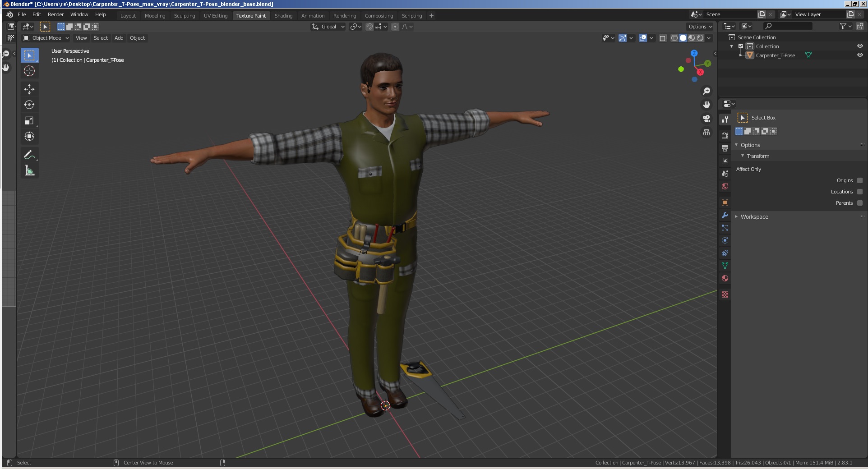Hide Carpenter_T-Pose object with eye icon

[x=860, y=55]
